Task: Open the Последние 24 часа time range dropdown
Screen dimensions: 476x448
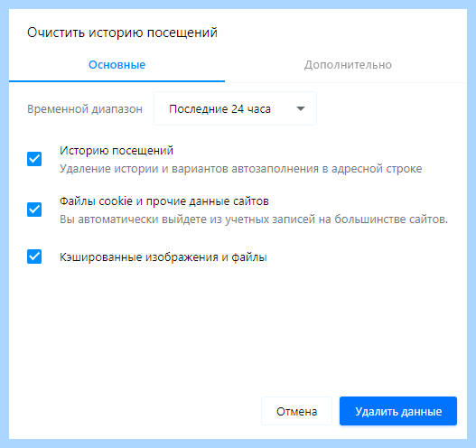Action: [235, 108]
